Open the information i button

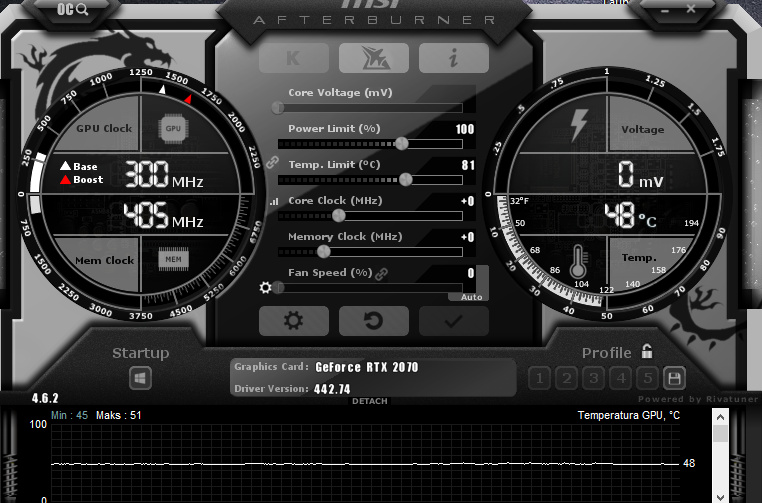(x=453, y=58)
